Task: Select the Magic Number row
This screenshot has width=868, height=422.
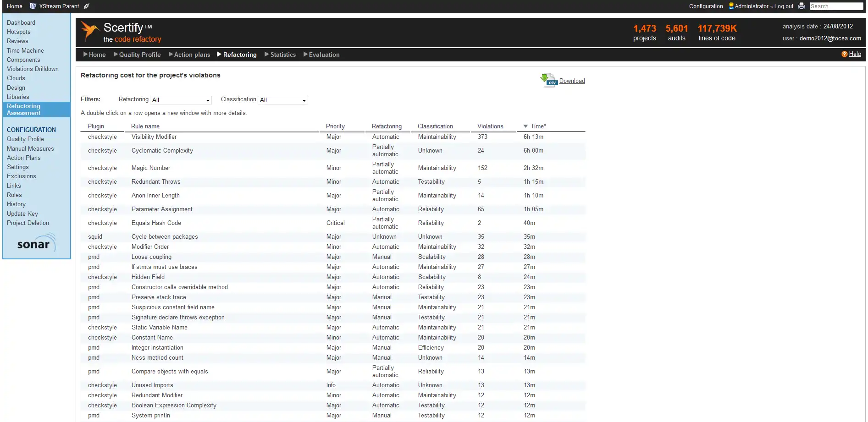Action: [333, 168]
